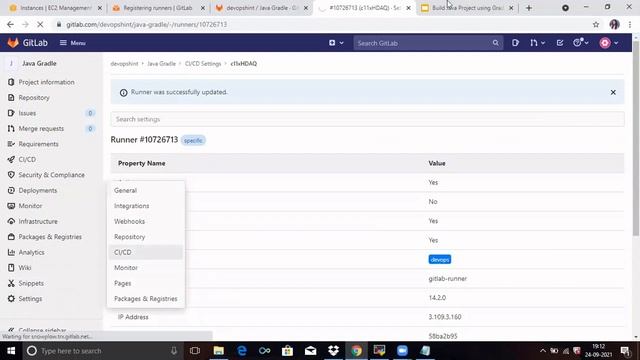The image size is (640, 360).
Task: Click the CI/CD Settings breadcrumb link
Action: pos(203,64)
